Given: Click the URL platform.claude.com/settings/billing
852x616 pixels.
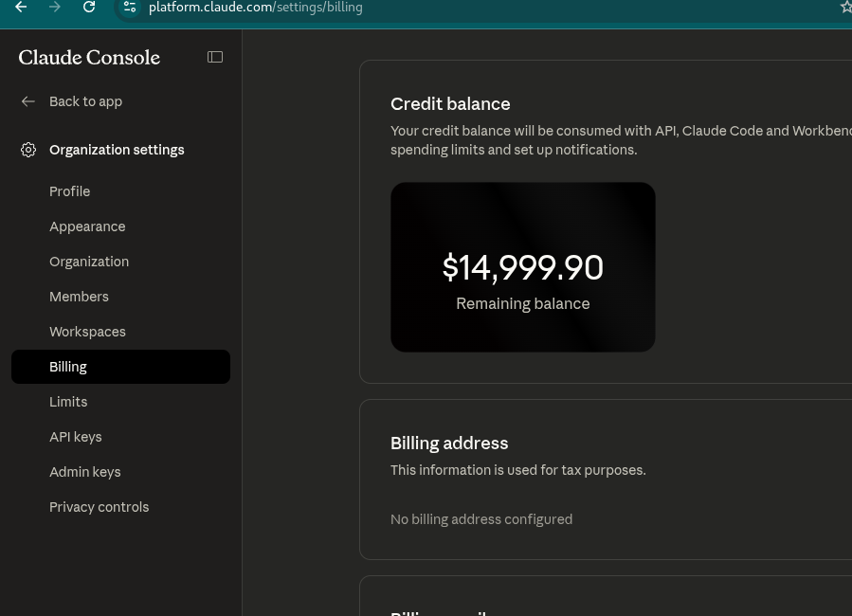Looking at the screenshot, I should tap(255, 8).
